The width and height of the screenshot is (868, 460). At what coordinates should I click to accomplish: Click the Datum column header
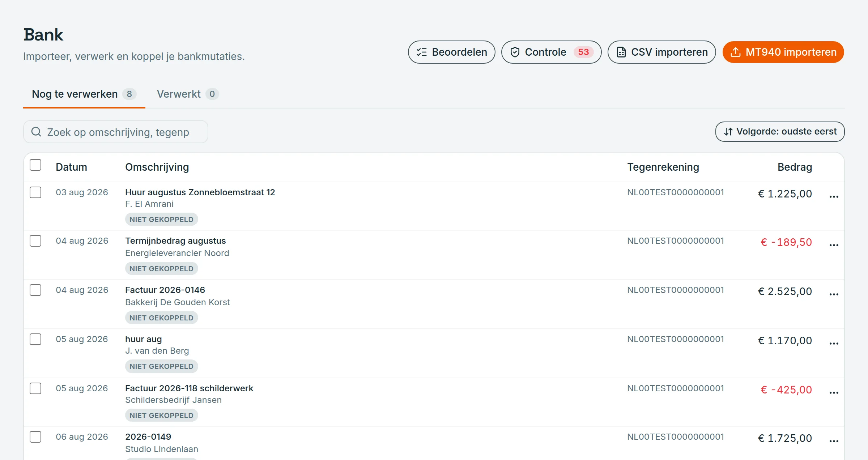point(71,167)
